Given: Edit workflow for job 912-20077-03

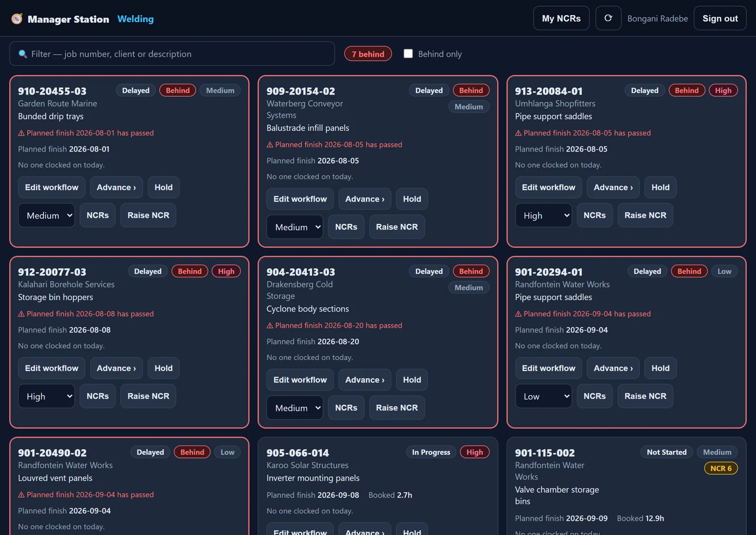Looking at the screenshot, I should pos(52,368).
